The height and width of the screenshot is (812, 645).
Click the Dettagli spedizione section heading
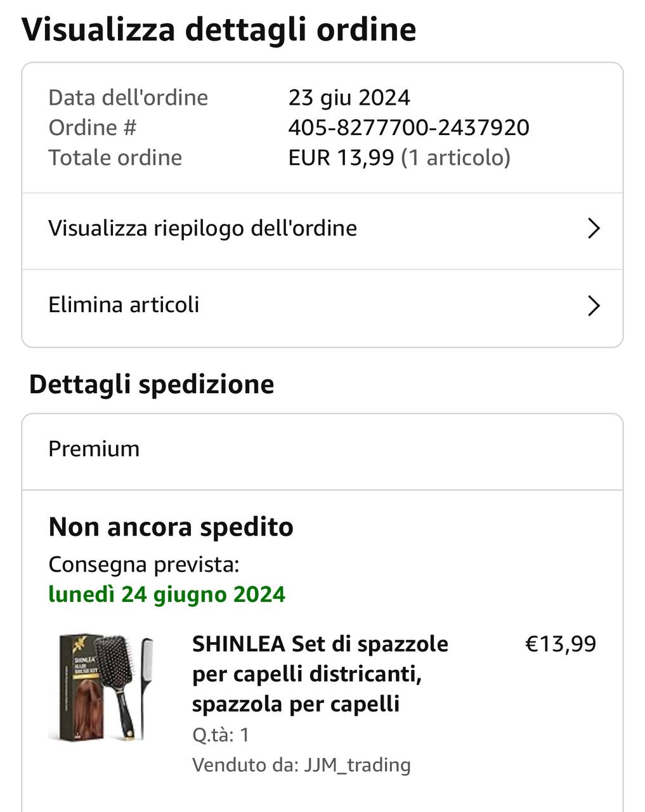(x=152, y=384)
